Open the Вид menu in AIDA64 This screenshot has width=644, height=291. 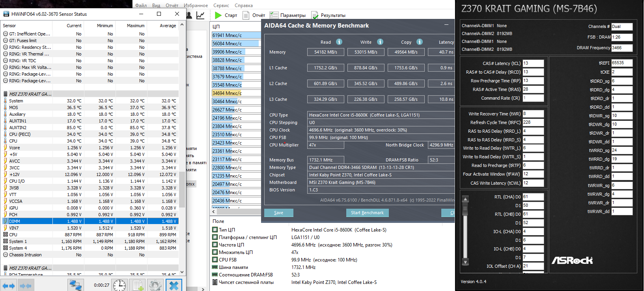156,6
